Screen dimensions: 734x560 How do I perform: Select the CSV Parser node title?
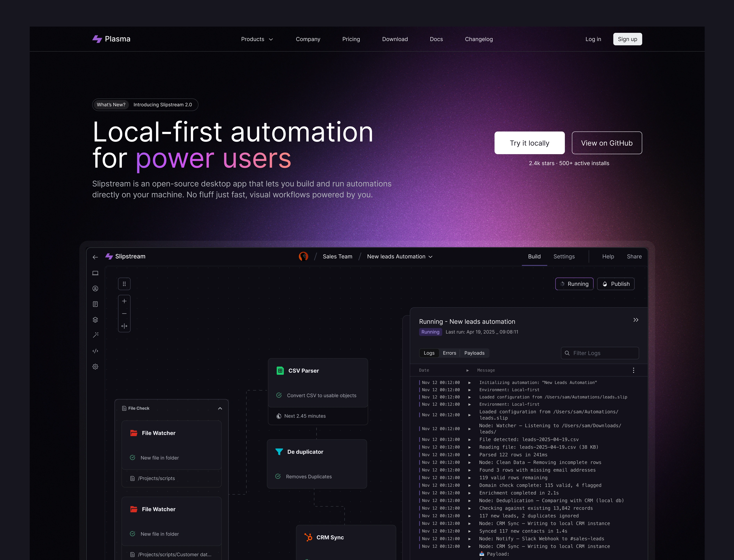304,371
